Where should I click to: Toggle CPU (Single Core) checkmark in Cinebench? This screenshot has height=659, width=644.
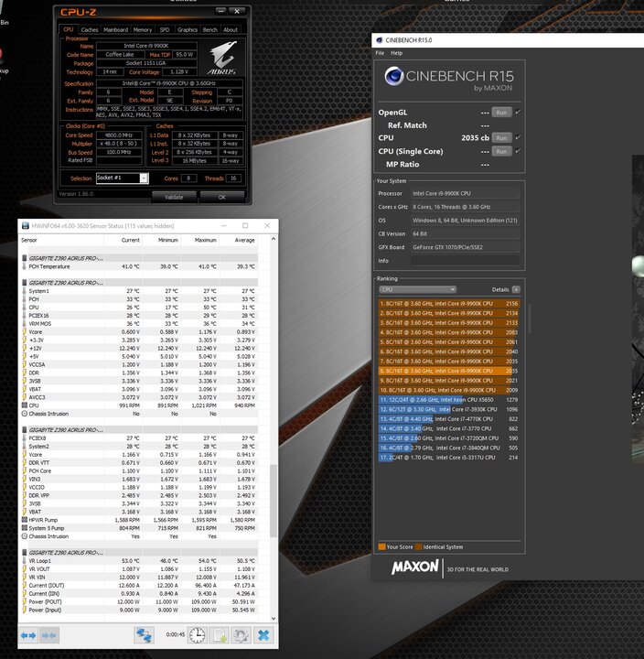tap(518, 151)
